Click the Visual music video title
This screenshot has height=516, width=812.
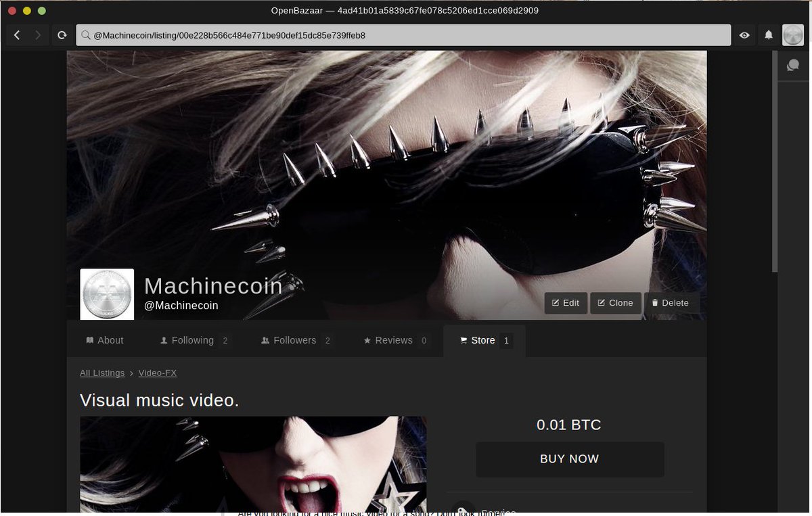[x=160, y=400]
